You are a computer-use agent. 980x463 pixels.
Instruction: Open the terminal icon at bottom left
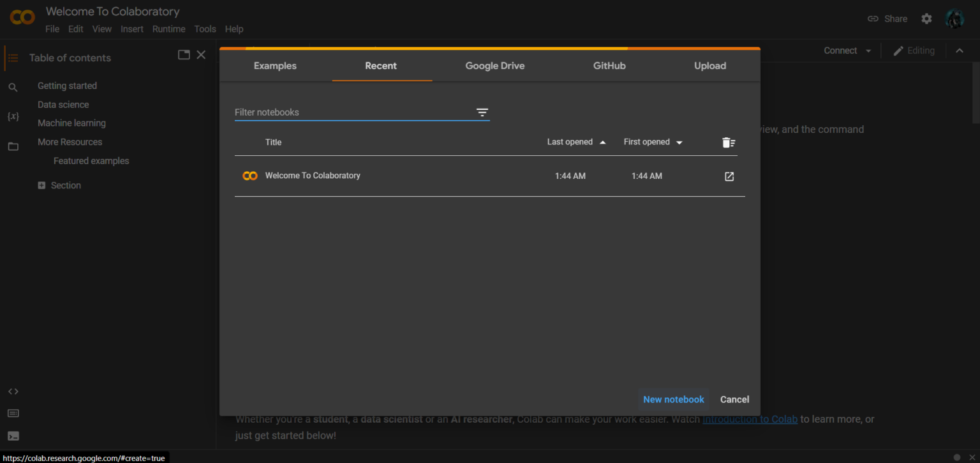tap(13, 436)
